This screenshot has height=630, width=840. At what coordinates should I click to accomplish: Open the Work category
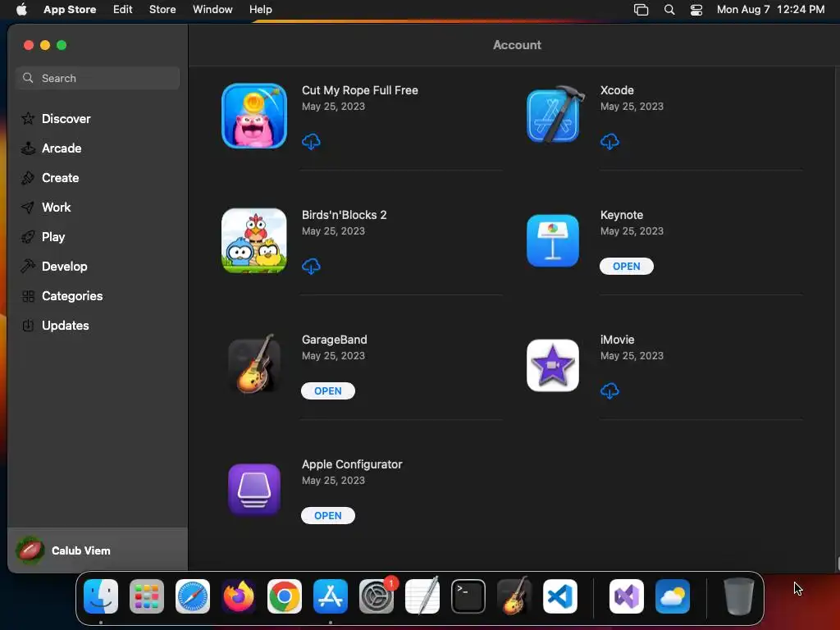click(98, 208)
